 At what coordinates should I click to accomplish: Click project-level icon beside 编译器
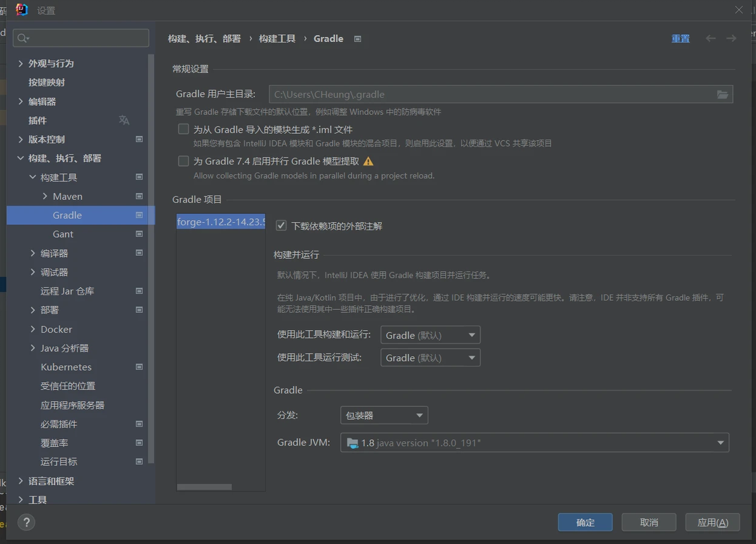140,253
